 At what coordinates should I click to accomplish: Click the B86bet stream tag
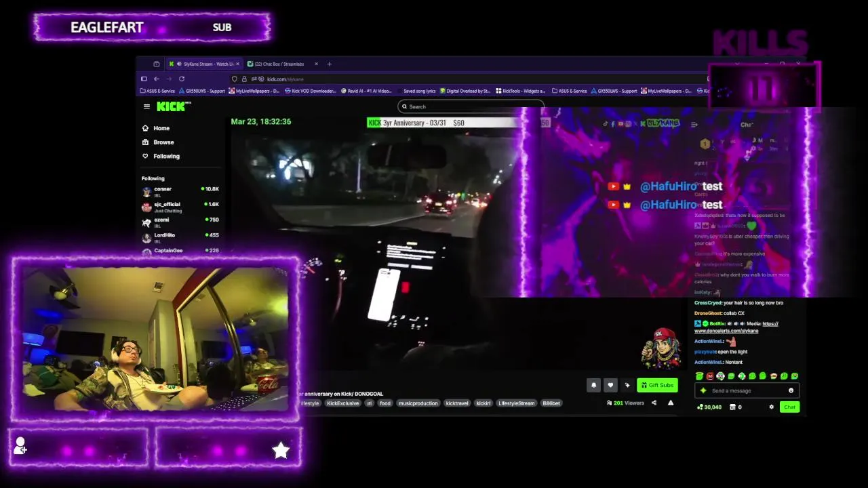(551, 403)
